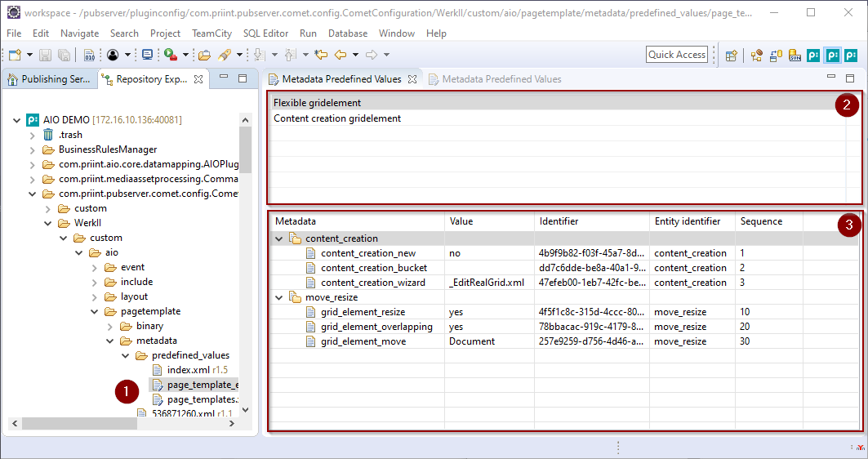Screen dimensions: 868x459
Task: Click the user profile toolbar icon
Action: coord(113,55)
